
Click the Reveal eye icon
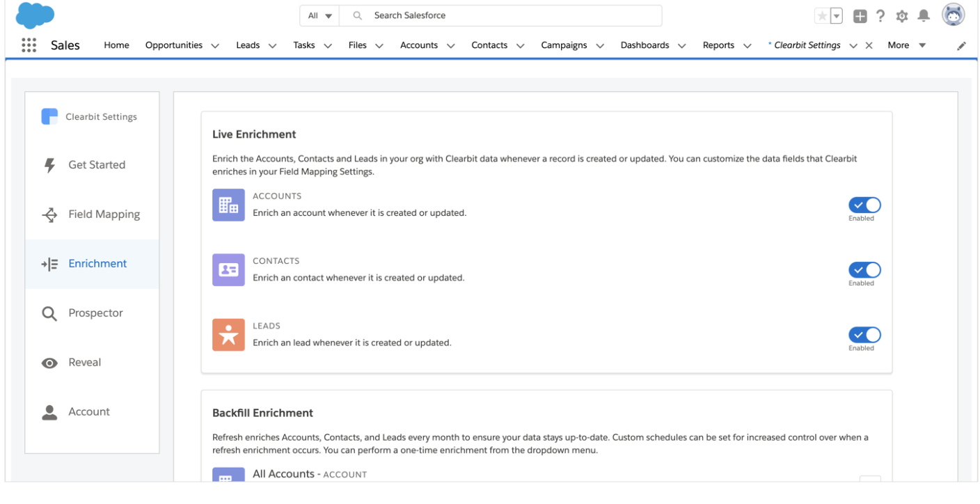49,363
